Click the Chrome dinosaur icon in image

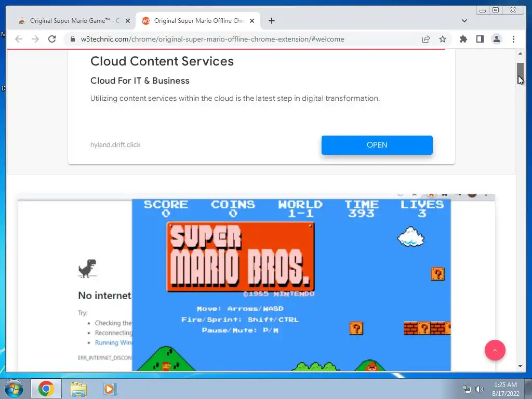pyautogui.click(x=87, y=269)
